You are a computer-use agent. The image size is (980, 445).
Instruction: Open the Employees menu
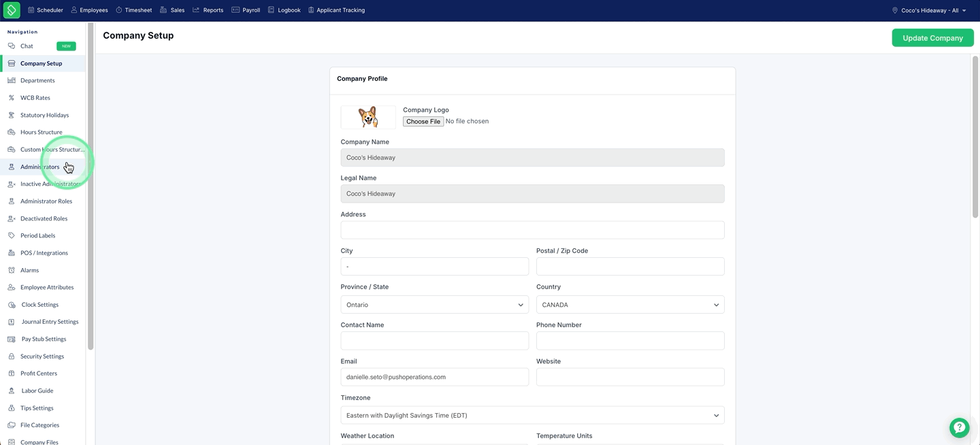[89, 10]
